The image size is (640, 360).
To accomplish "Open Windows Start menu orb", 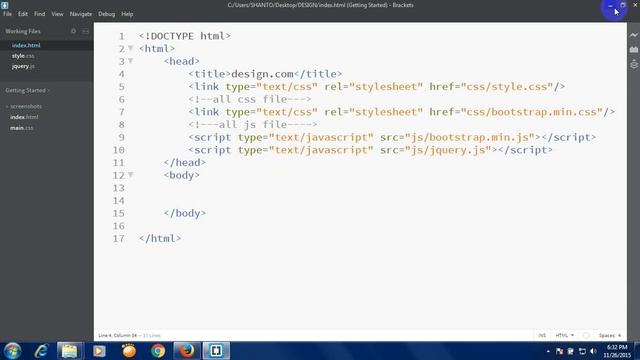I will pyautogui.click(x=12, y=351).
